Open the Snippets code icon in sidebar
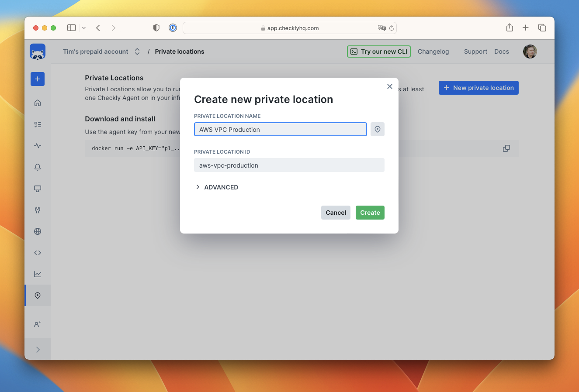Viewport: 579px width, 392px height. (37, 252)
